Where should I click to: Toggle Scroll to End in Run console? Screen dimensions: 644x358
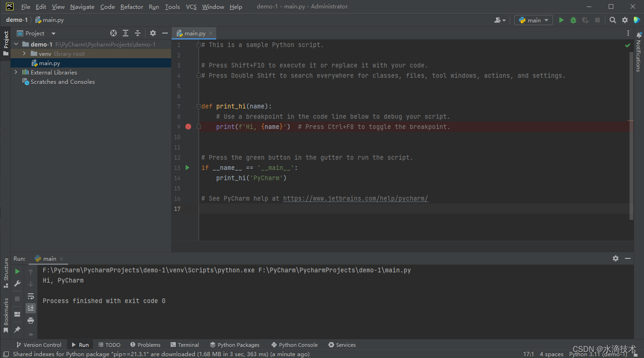click(x=31, y=308)
